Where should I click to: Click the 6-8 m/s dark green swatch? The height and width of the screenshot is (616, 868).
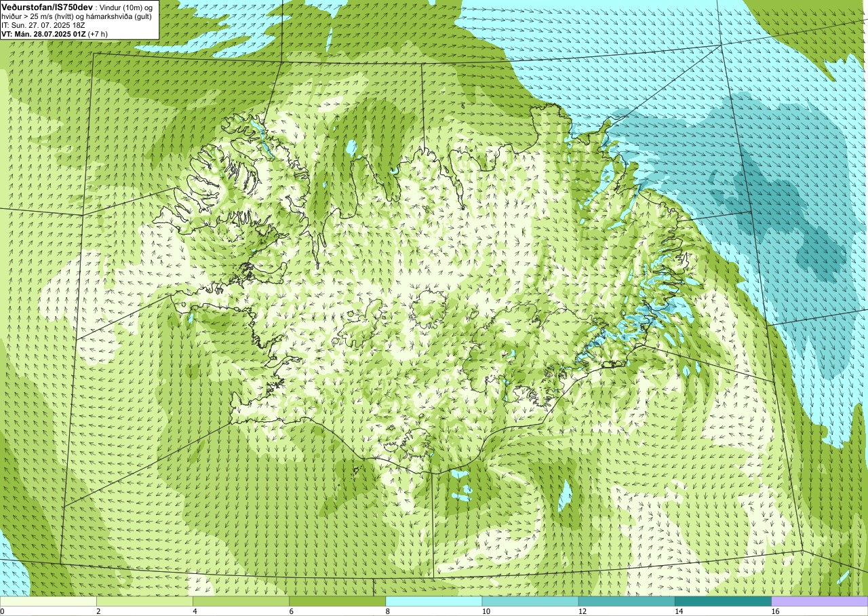coord(337,601)
